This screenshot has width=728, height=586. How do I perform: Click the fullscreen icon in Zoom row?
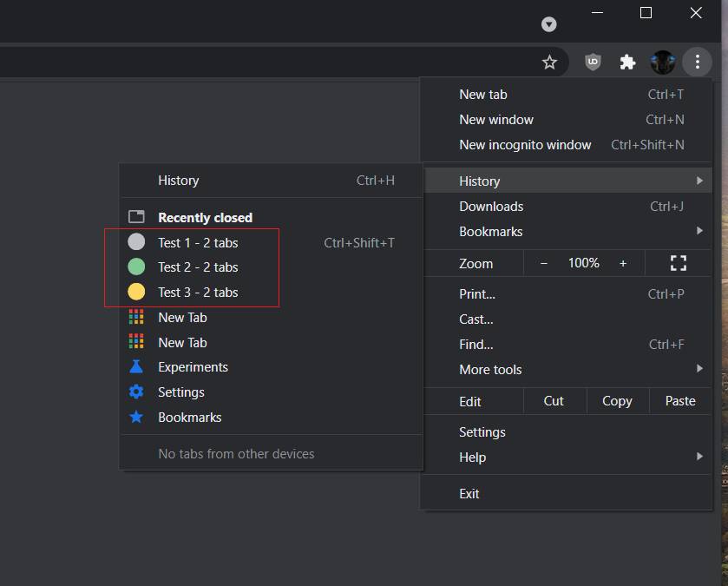click(x=679, y=263)
